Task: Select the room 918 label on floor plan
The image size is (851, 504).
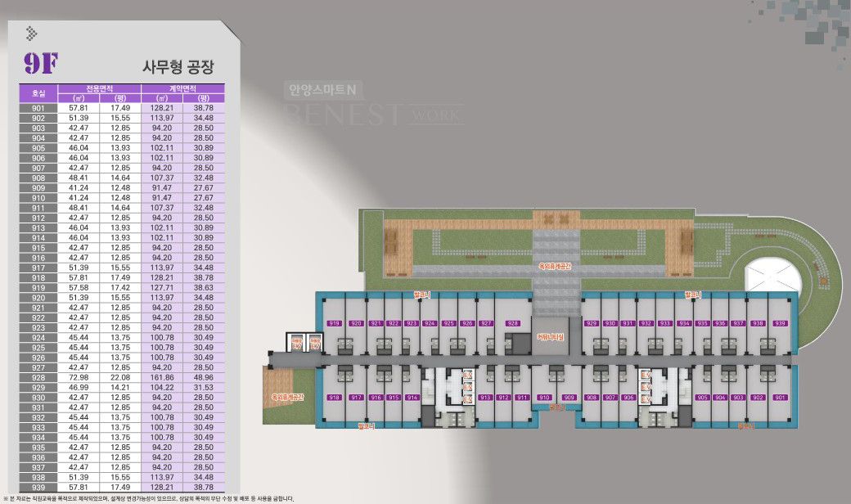Action: pyautogui.click(x=334, y=398)
